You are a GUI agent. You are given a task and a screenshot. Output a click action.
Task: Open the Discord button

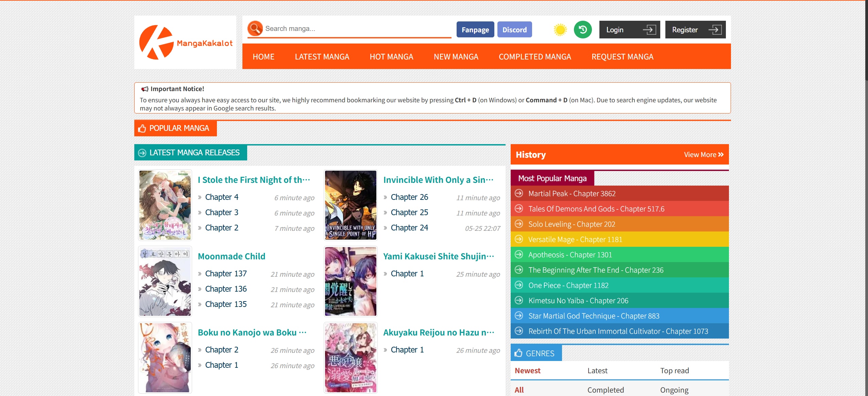click(x=515, y=30)
